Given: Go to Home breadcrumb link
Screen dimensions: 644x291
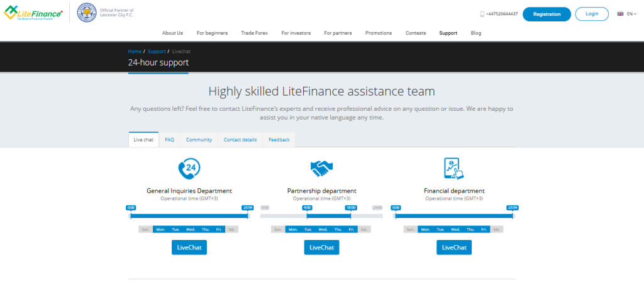Looking at the screenshot, I should pos(135,51).
